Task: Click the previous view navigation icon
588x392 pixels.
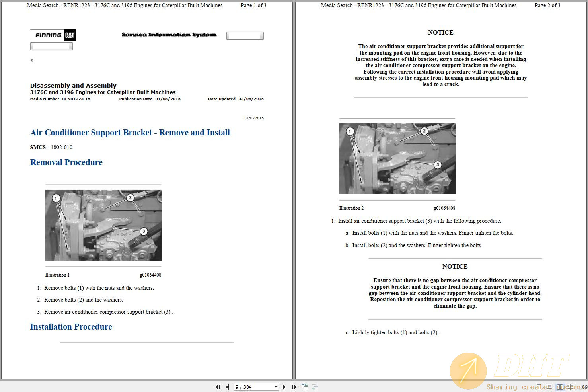Action: 304,387
